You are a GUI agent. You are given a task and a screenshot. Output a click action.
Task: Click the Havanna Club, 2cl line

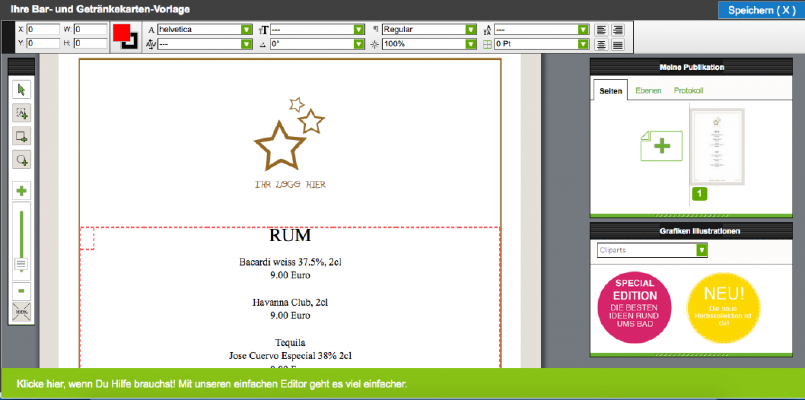[290, 302]
